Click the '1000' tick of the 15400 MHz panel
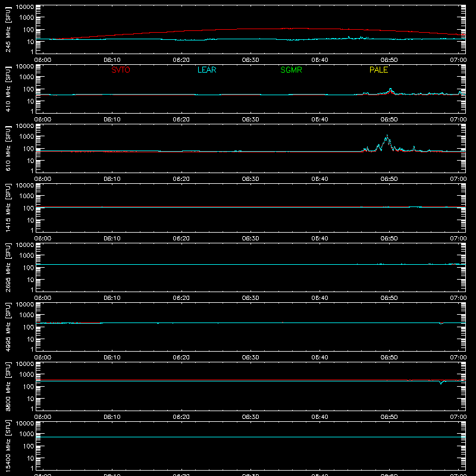Viewport: 476px width, 476px height. 27,434
